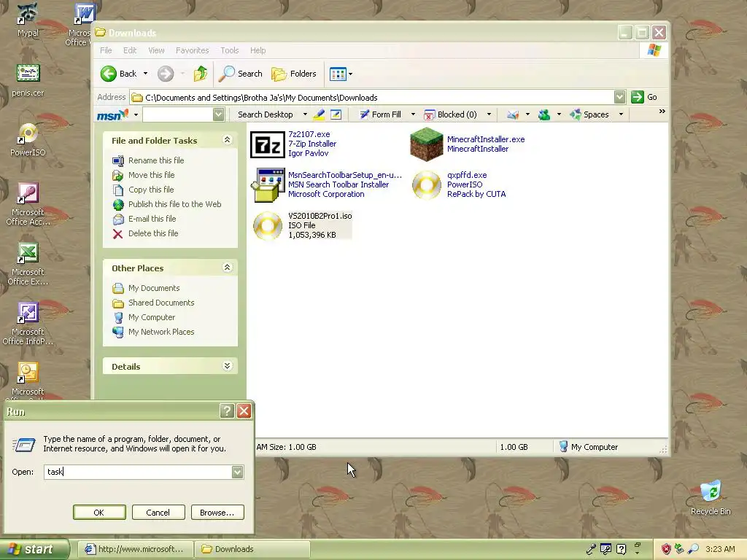
Task: Click the red shield tray icon
Action: click(x=666, y=549)
